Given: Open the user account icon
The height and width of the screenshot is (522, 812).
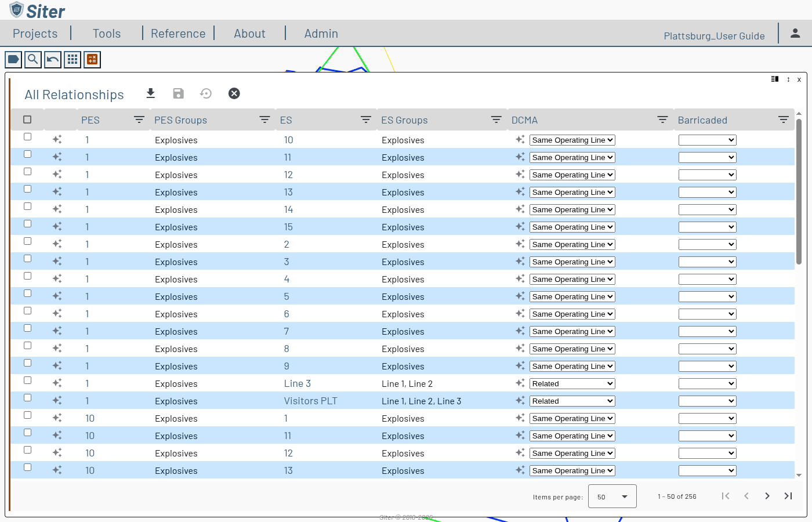Looking at the screenshot, I should pyautogui.click(x=795, y=33).
